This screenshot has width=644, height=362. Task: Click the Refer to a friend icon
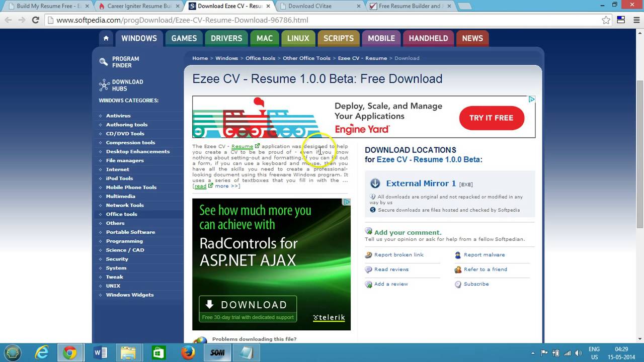pos(458,269)
